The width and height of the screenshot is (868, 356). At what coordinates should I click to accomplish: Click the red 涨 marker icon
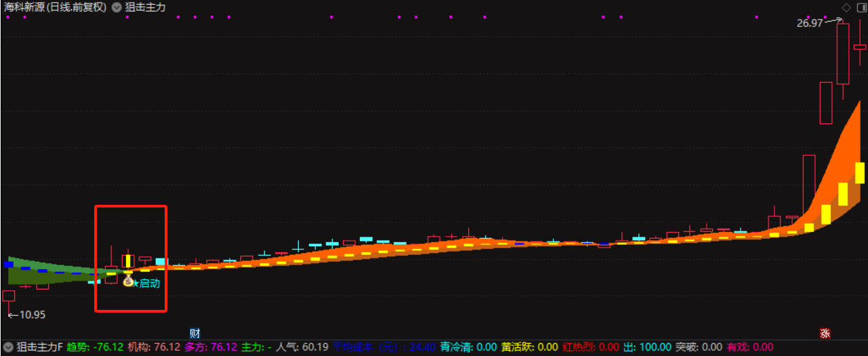click(825, 333)
